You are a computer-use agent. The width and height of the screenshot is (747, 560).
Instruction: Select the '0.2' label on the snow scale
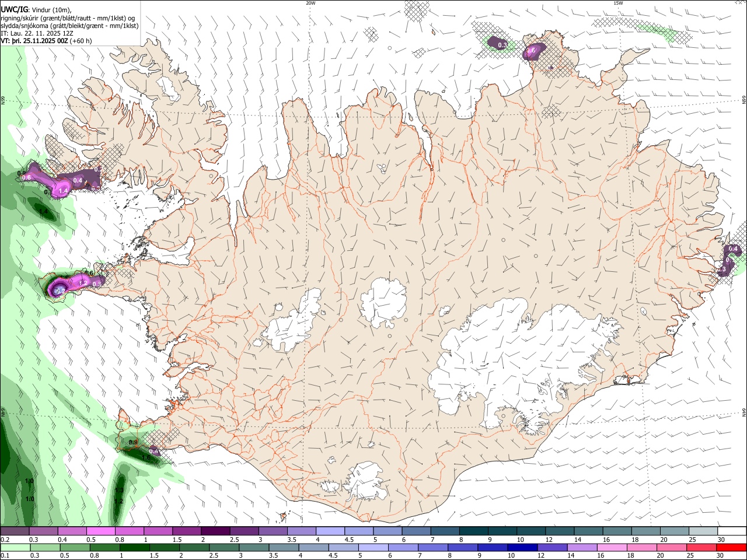pos(5,540)
